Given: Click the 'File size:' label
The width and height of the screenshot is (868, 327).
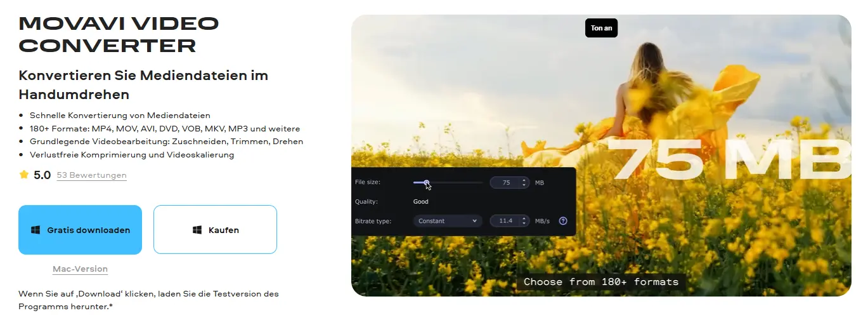Looking at the screenshot, I should pyautogui.click(x=367, y=183).
